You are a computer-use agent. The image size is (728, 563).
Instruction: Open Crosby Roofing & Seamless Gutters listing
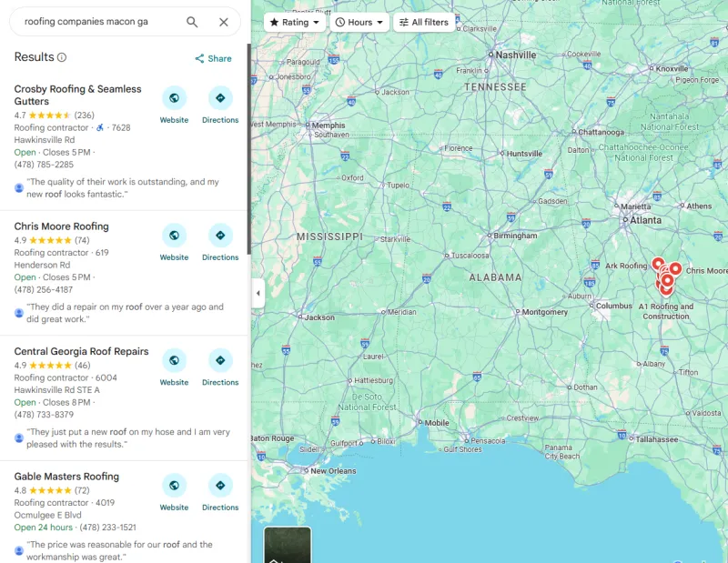click(77, 96)
